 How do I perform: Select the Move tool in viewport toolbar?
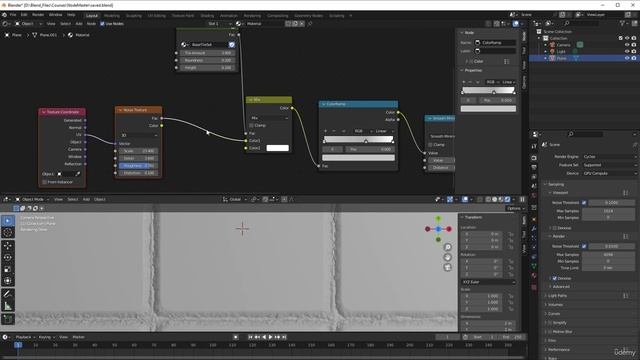coord(8,246)
